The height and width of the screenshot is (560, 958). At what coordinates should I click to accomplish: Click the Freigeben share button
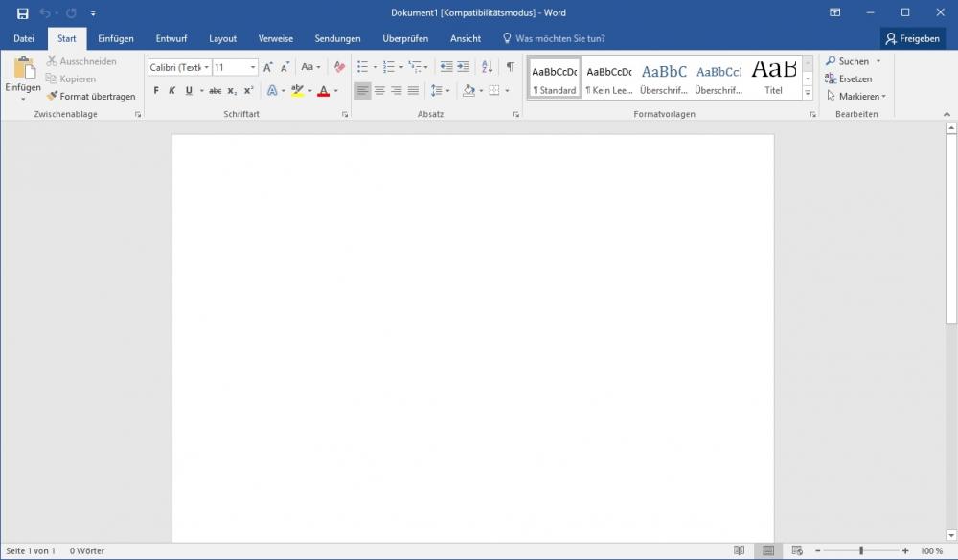(913, 38)
